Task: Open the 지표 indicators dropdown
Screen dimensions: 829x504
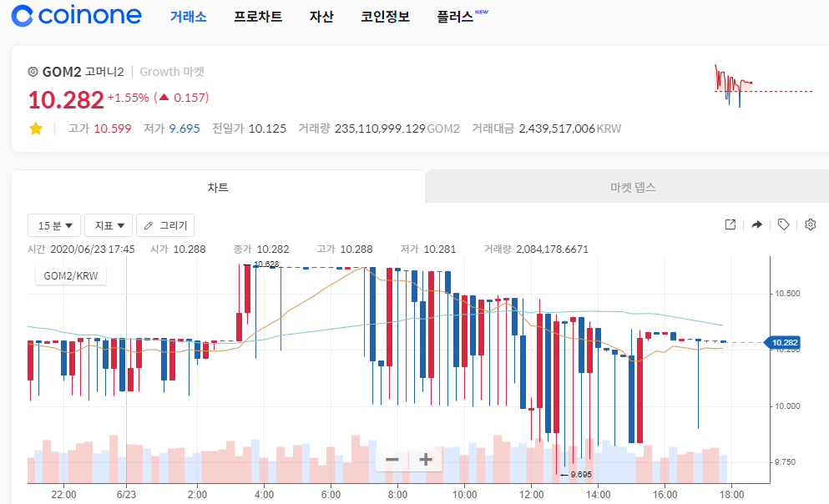Action: (109, 225)
